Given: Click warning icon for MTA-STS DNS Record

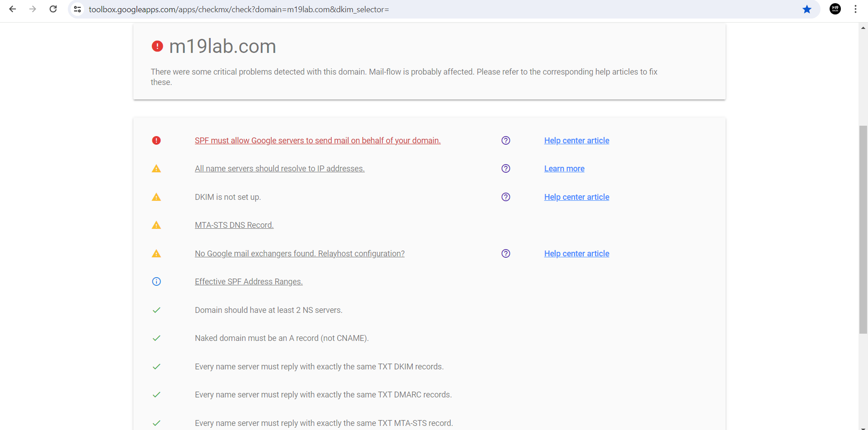Looking at the screenshot, I should 156,225.
